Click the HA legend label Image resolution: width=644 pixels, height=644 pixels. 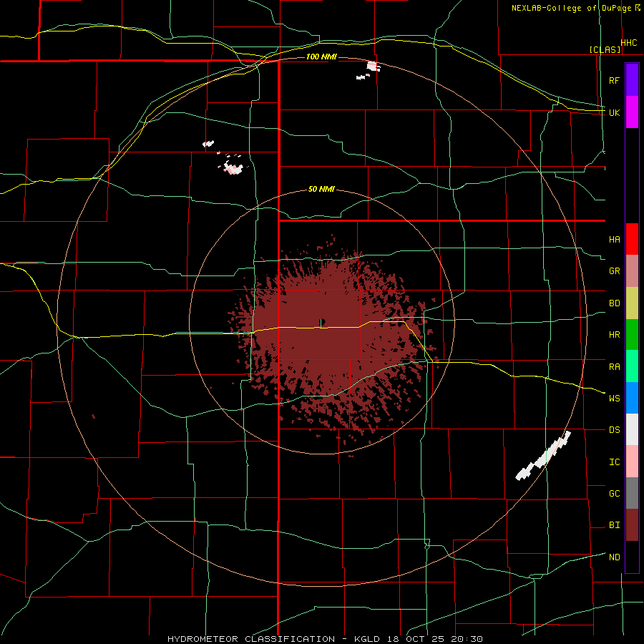coord(615,239)
